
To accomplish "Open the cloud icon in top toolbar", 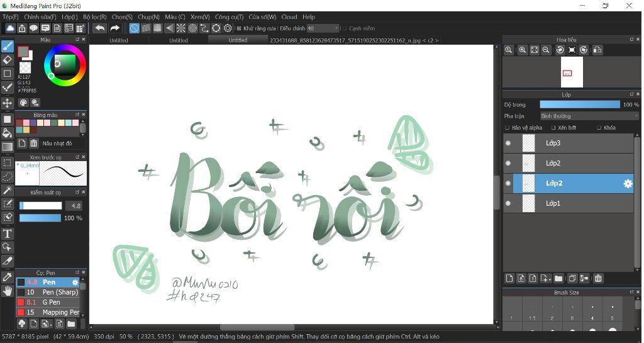I will [x=10, y=28].
